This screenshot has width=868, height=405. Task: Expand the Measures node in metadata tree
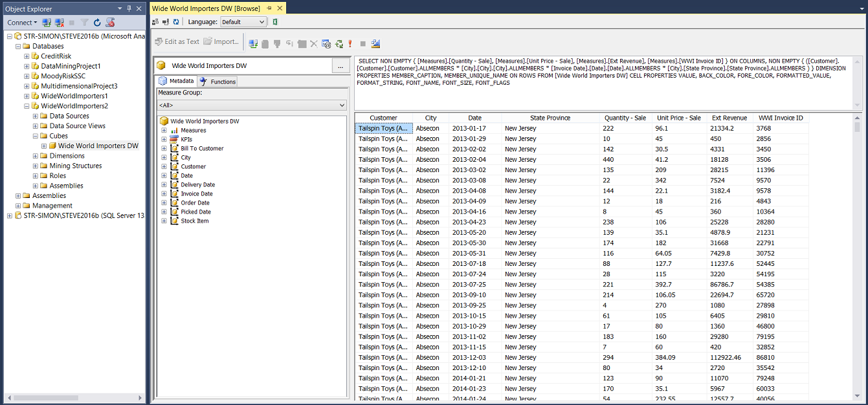point(164,131)
